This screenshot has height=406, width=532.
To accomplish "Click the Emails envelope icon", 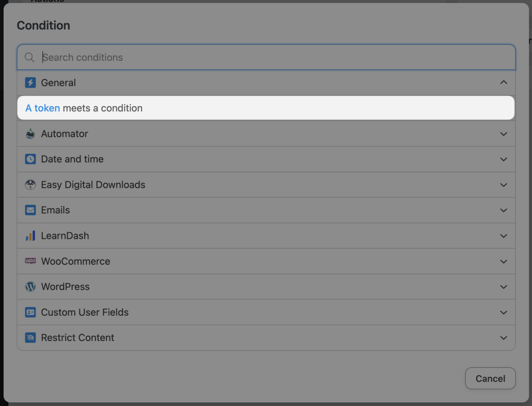I will pos(30,210).
